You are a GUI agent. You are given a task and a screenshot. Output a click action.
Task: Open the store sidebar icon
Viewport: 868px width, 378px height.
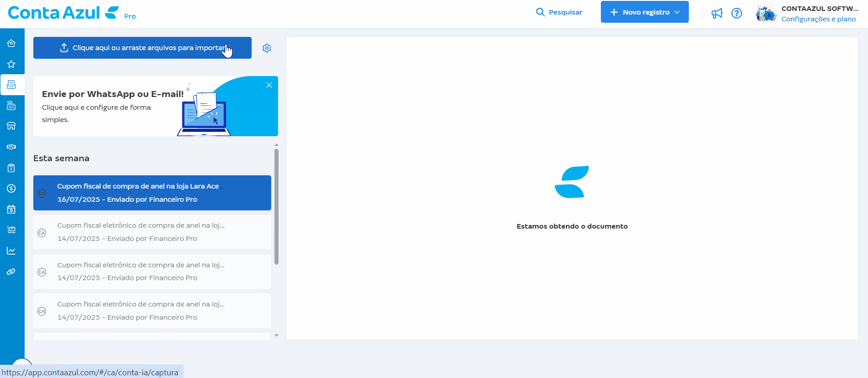pyautogui.click(x=11, y=126)
